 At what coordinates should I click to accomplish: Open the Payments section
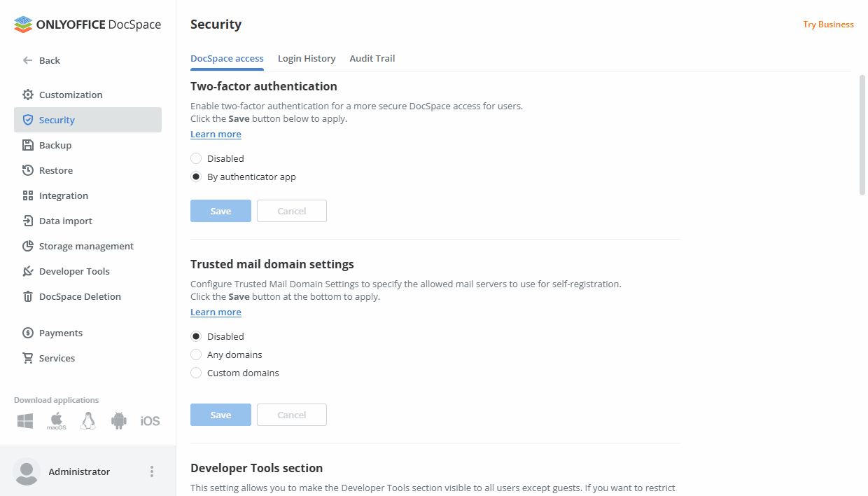point(60,332)
